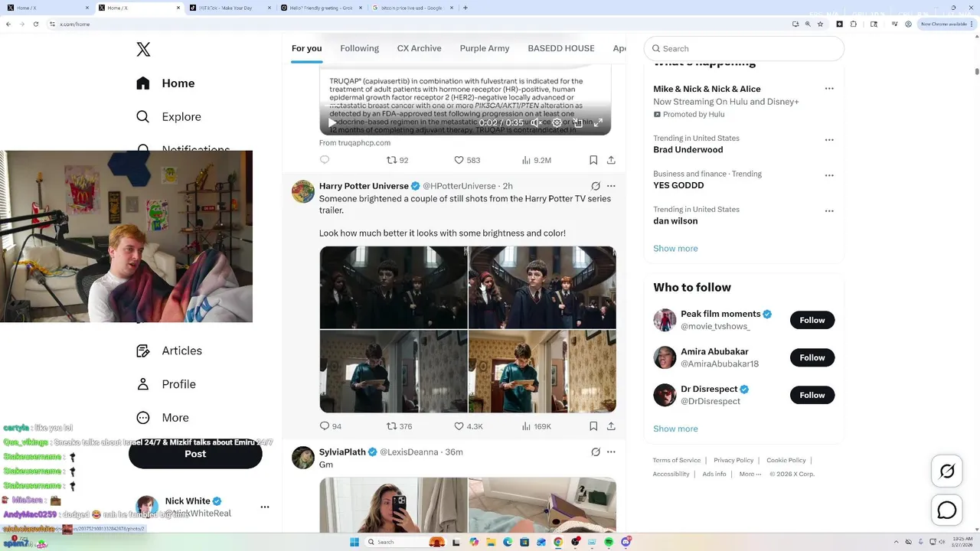This screenshot has height=551, width=980.
Task: Open the floating Grok button
Action: (x=947, y=471)
